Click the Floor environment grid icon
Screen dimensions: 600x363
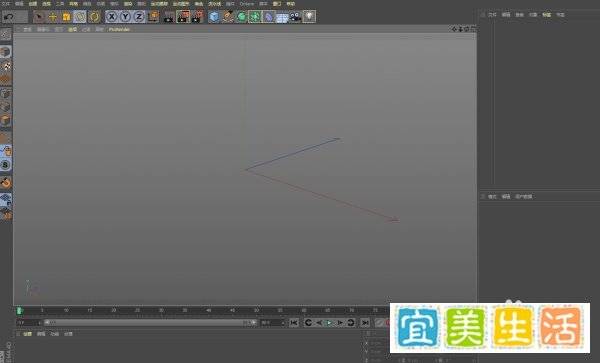(x=282, y=18)
